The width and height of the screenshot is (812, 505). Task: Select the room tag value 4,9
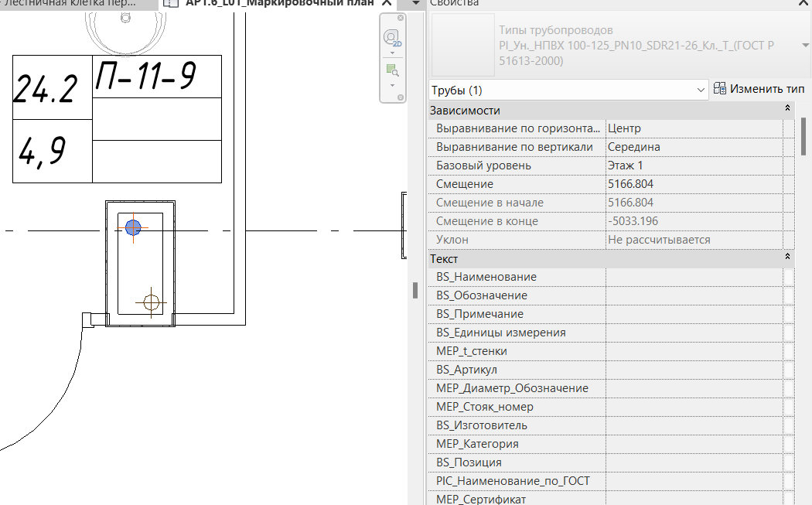click(43, 152)
